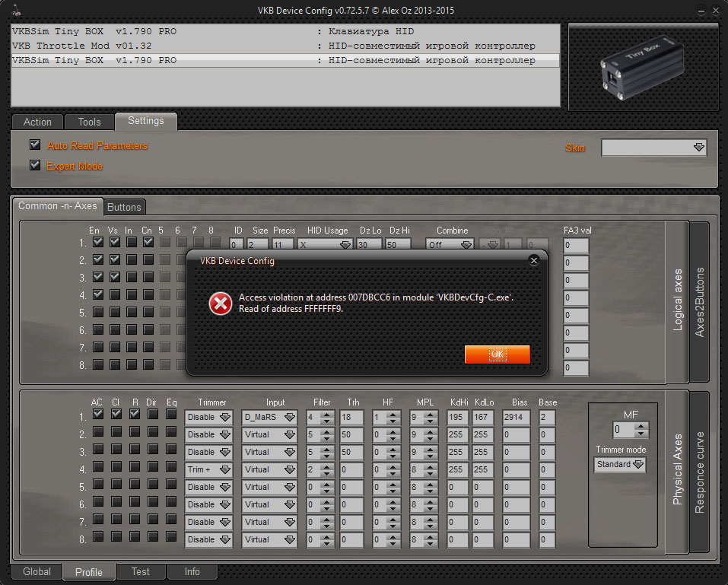The height and width of the screenshot is (585, 728).
Task: Click the MF value stepper
Action: pos(641,430)
